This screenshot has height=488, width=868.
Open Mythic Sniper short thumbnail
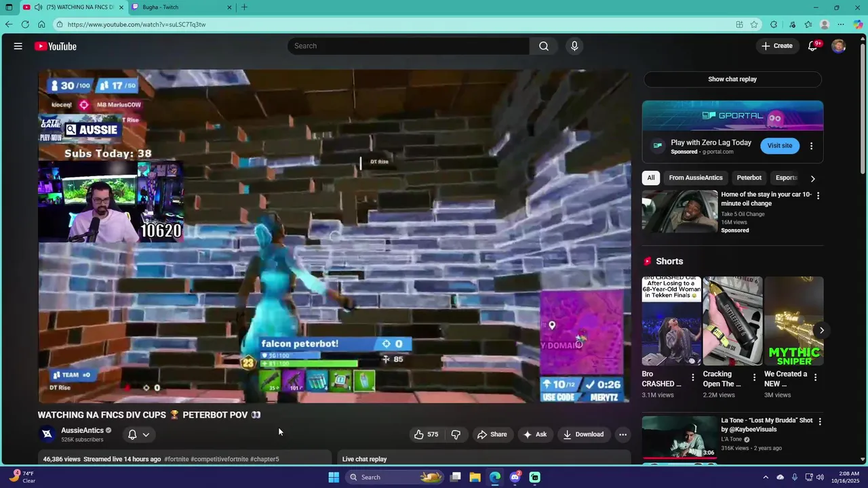tap(794, 321)
